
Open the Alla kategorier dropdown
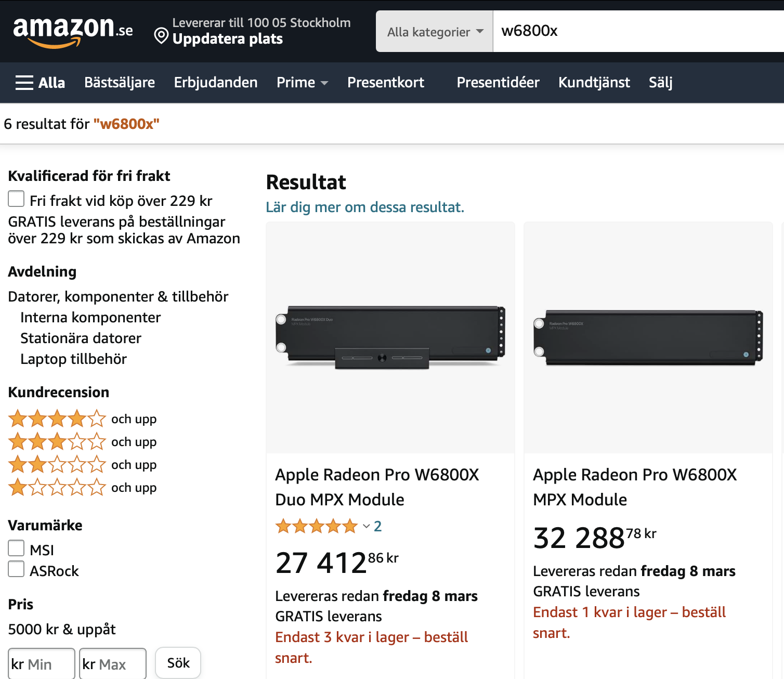click(x=434, y=31)
